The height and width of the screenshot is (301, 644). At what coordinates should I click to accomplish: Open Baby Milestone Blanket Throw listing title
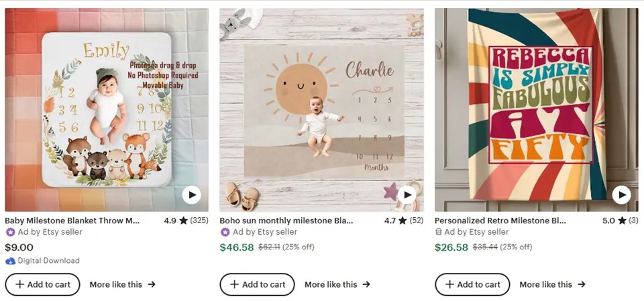point(72,220)
